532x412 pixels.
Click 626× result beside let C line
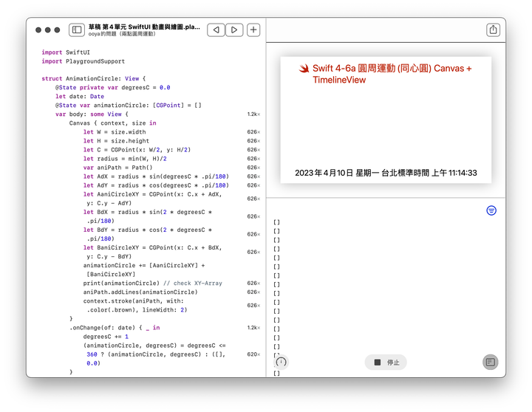click(253, 150)
